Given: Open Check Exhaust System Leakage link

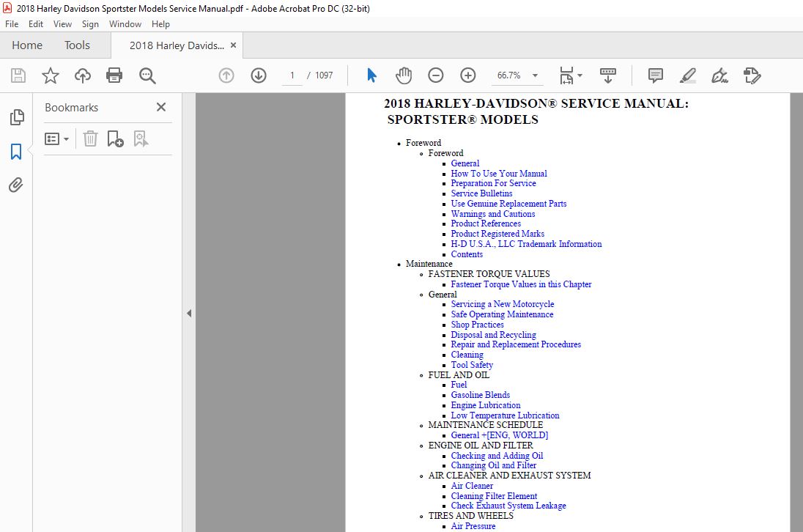Looking at the screenshot, I should [508, 506].
